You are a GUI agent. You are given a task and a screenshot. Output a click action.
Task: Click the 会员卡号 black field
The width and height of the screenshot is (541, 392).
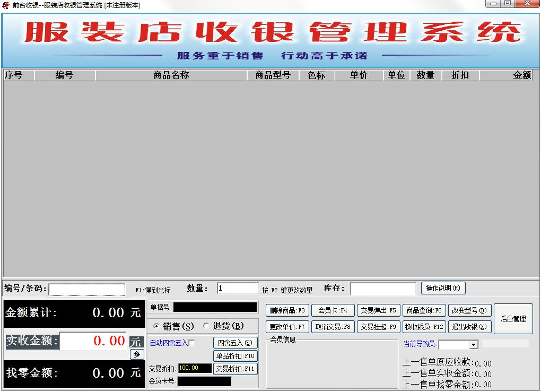pyautogui.click(x=204, y=381)
